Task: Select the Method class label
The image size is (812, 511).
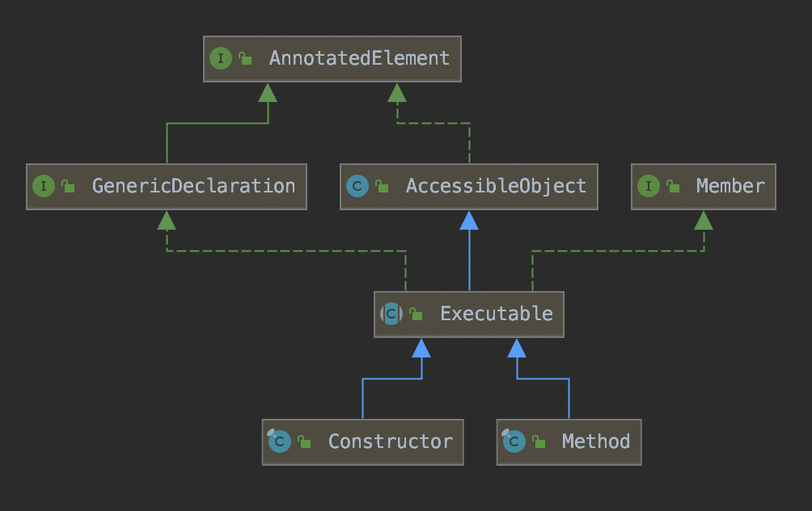Action: point(595,441)
